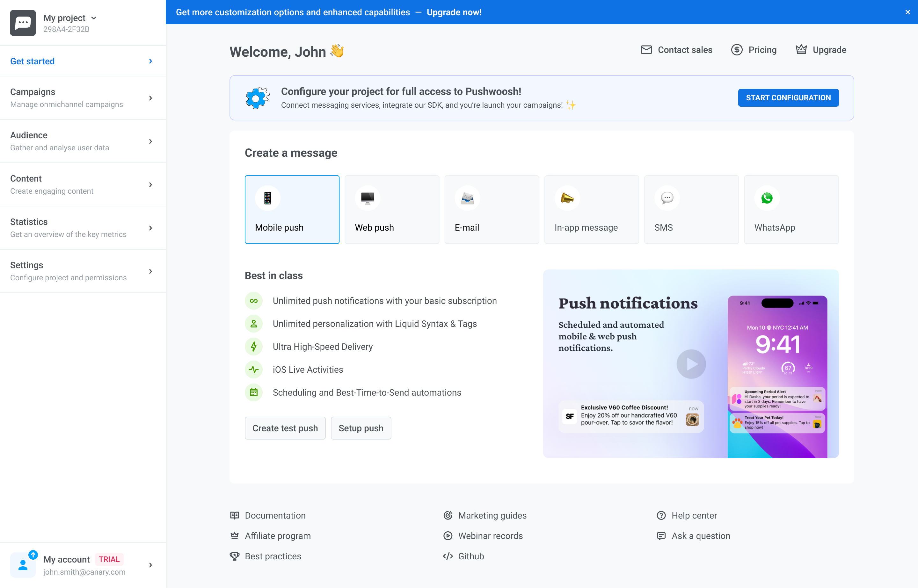The width and height of the screenshot is (918, 588).
Task: Click the Upgrade crown icon
Action: (801, 50)
